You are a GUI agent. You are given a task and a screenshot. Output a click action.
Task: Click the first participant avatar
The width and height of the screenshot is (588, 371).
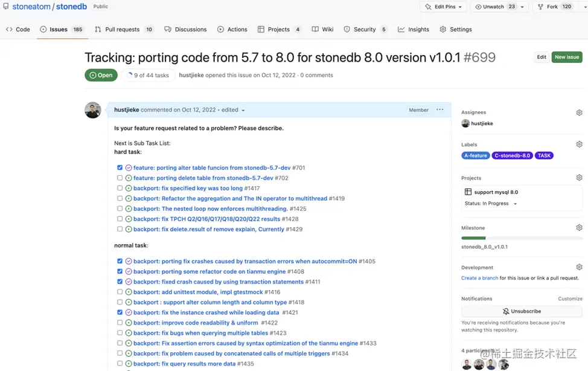tap(467, 364)
